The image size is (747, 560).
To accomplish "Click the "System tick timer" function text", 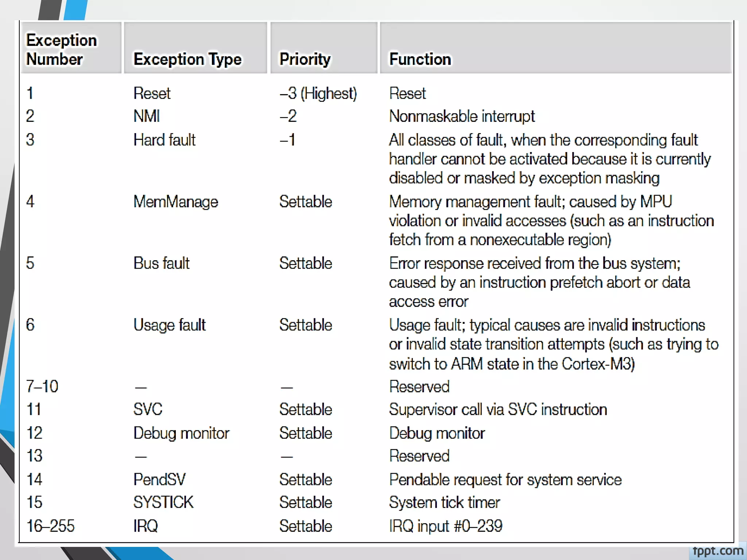I will [x=444, y=502].
